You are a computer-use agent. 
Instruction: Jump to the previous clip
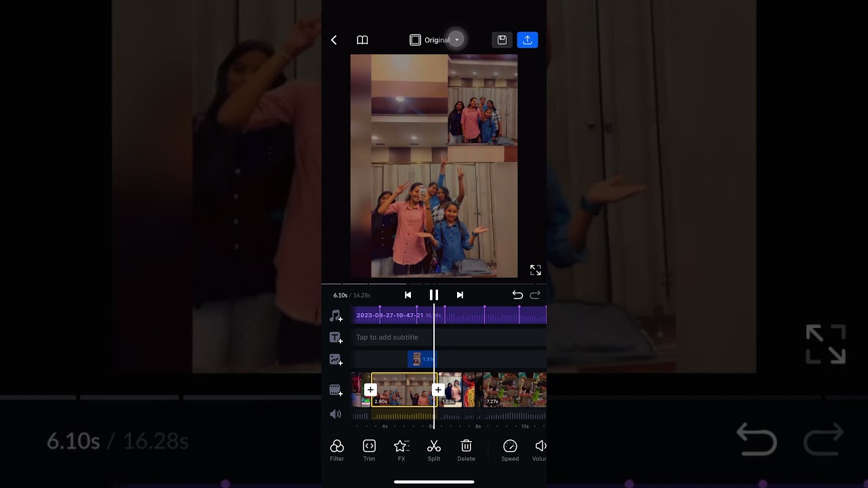coord(408,295)
